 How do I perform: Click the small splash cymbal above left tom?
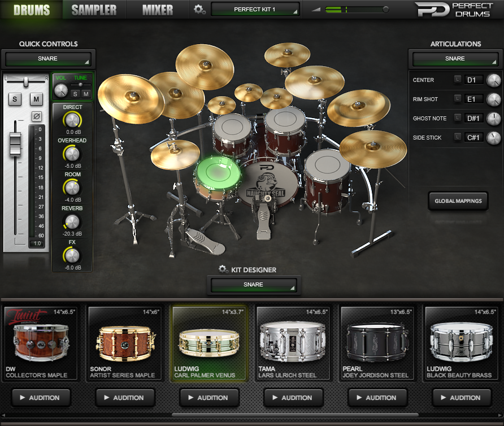point(221,105)
